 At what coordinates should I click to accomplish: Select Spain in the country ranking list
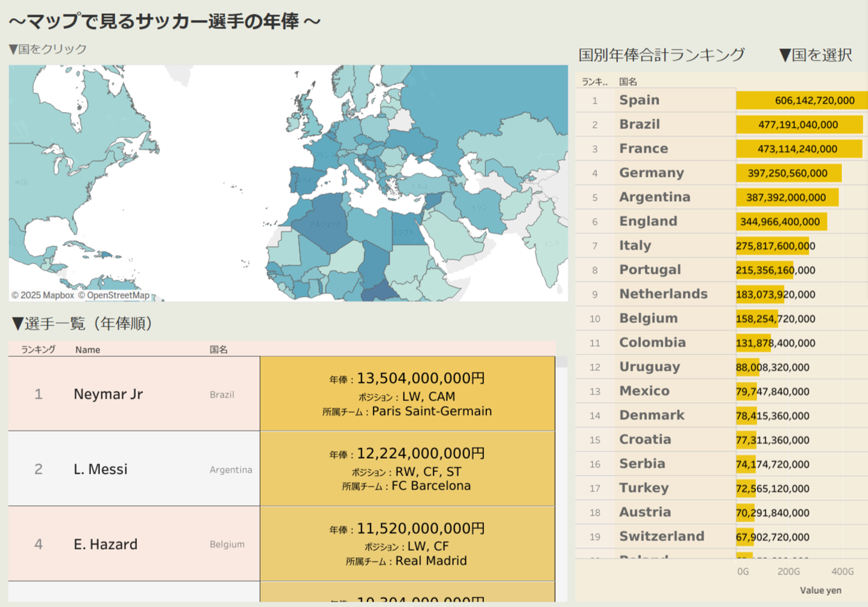coord(639,100)
